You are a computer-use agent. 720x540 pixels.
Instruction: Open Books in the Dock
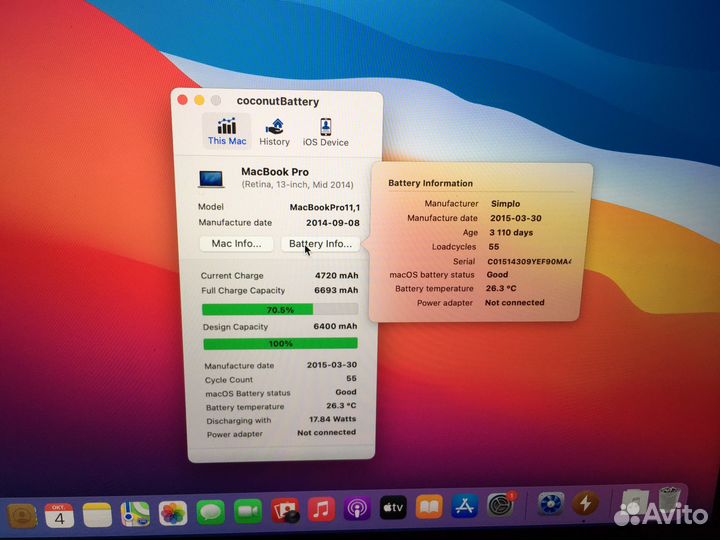click(x=429, y=506)
